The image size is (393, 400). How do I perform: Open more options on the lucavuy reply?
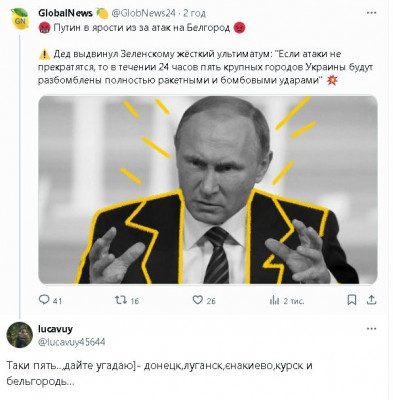click(371, 329)
